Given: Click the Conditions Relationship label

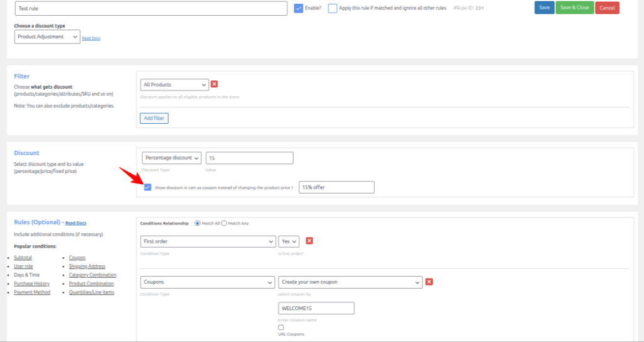Looking at the screenshot, I should [x=164, y=223].
